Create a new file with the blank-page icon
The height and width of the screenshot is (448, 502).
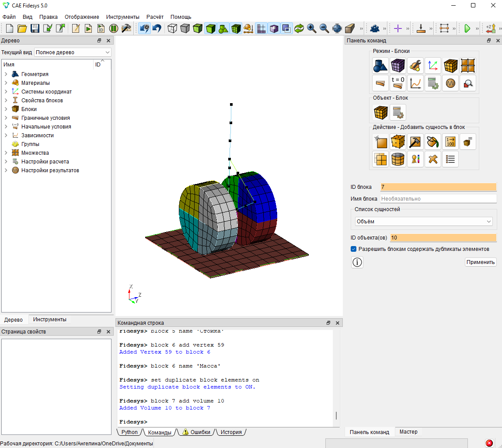pos(10,28)
